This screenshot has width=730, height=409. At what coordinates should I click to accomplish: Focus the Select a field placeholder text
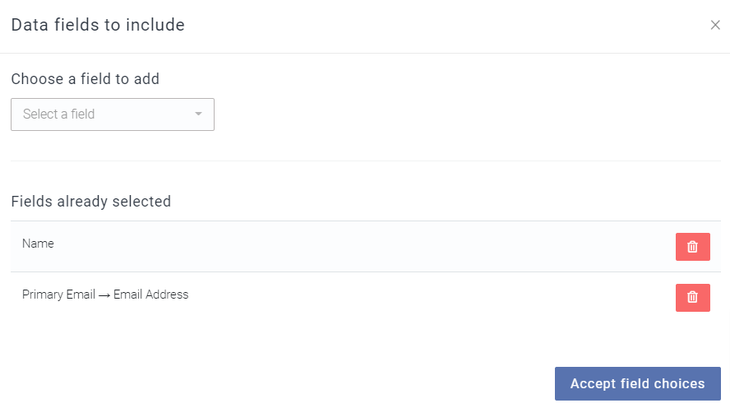point(59,114)
